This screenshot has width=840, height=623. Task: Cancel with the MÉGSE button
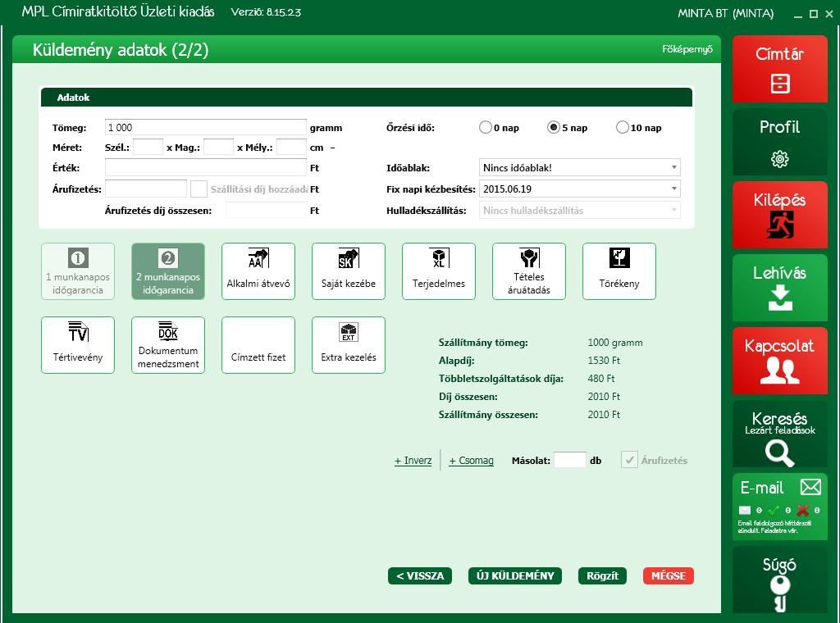point(669,576)
